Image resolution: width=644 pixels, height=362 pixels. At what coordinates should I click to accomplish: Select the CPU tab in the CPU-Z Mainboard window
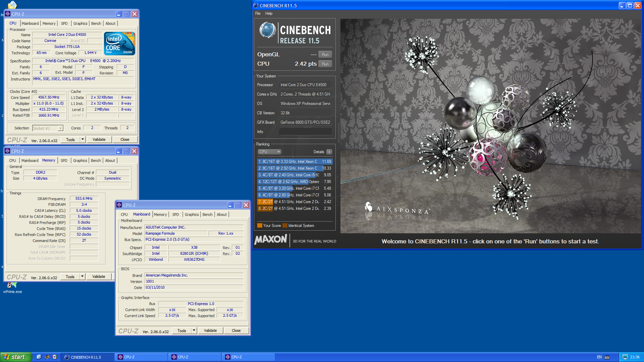click(124, 215)
